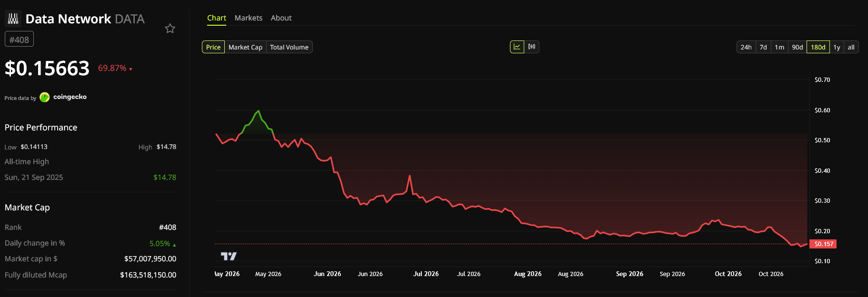
Task: Set chart range to 7d
Action: click(763, 47)
